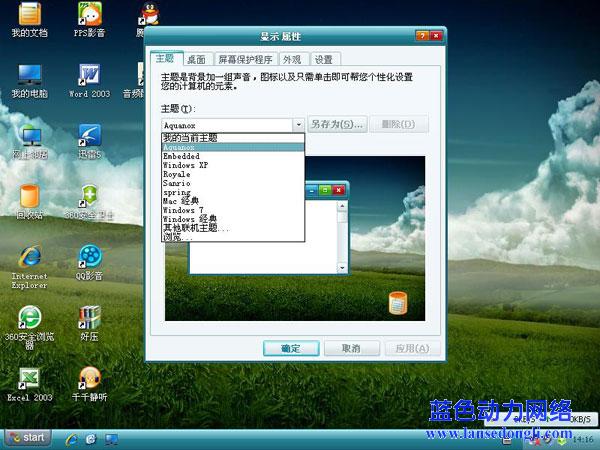Click the 应用(A) button
The width and height of the screenshot is (600, 450).
pyautogui.click(x=412, y=349)
